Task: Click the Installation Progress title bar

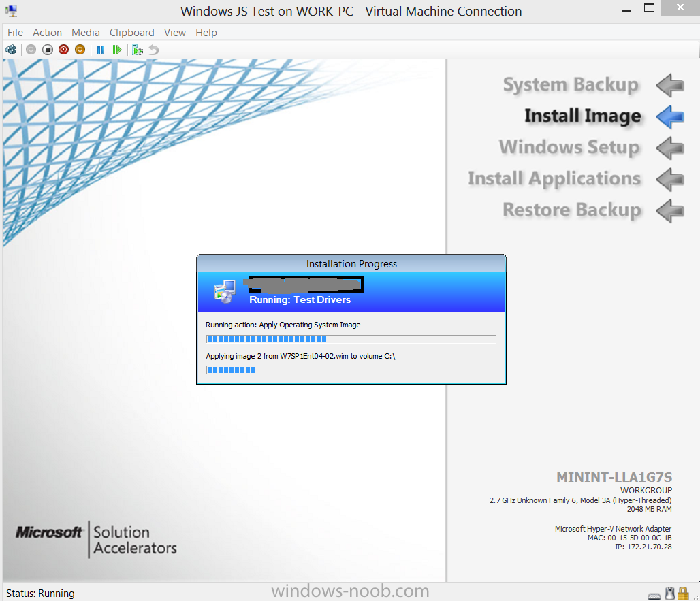Action: 351,263
